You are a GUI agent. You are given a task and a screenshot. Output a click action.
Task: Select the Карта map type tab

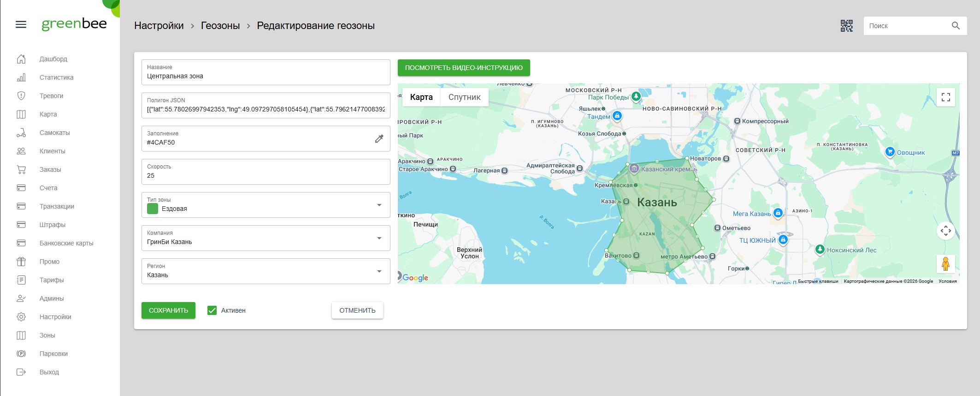click(x=421, y=97)
